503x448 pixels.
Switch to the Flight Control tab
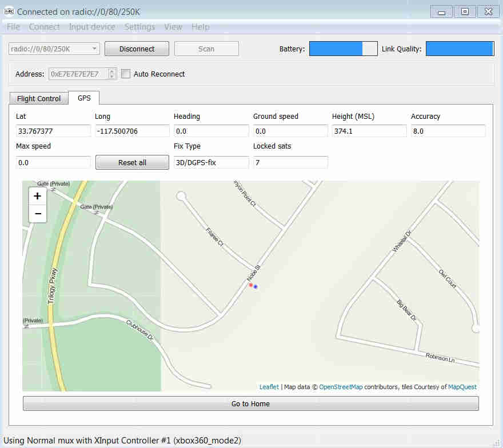coord(39,98)
